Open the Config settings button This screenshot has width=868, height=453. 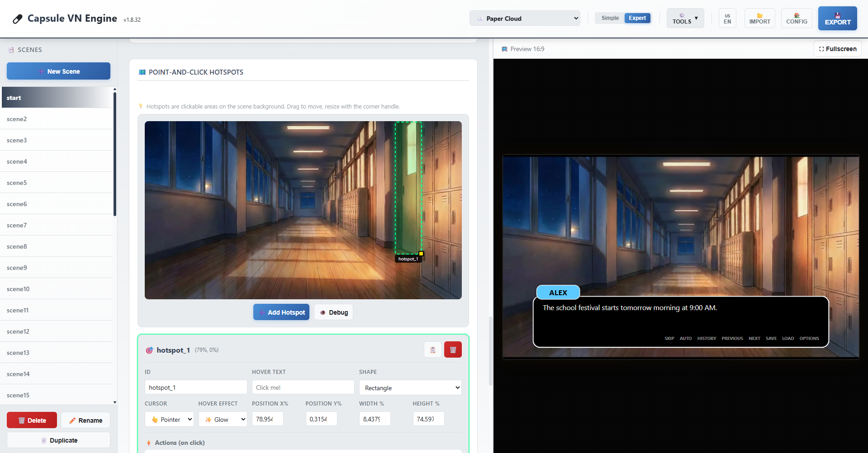(x=796, y=19)
